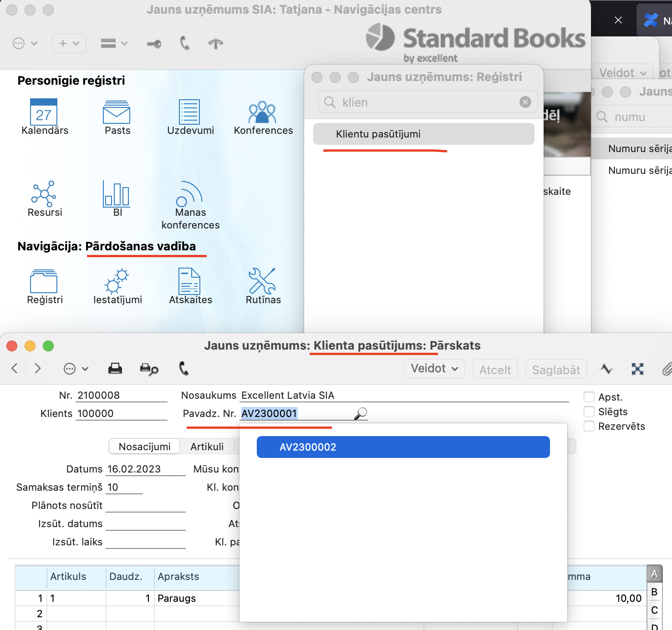The image size is (672, 630).
Task: Choose AV2300002 from the dropdown list
Action: [x=403, y=447]
